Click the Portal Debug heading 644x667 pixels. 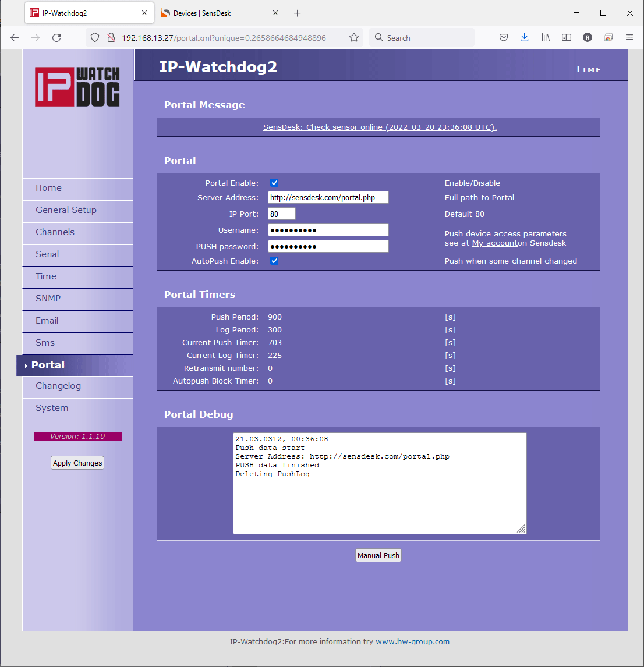[199, 414]
